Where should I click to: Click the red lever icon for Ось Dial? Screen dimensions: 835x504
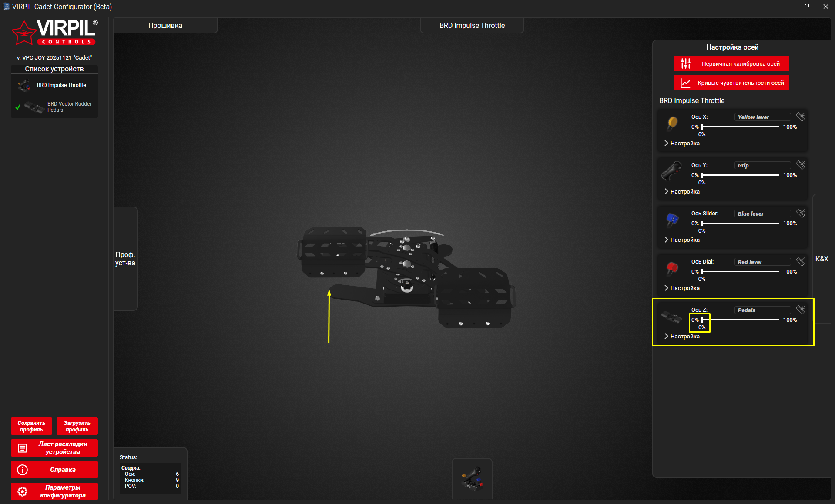point(672,267)
